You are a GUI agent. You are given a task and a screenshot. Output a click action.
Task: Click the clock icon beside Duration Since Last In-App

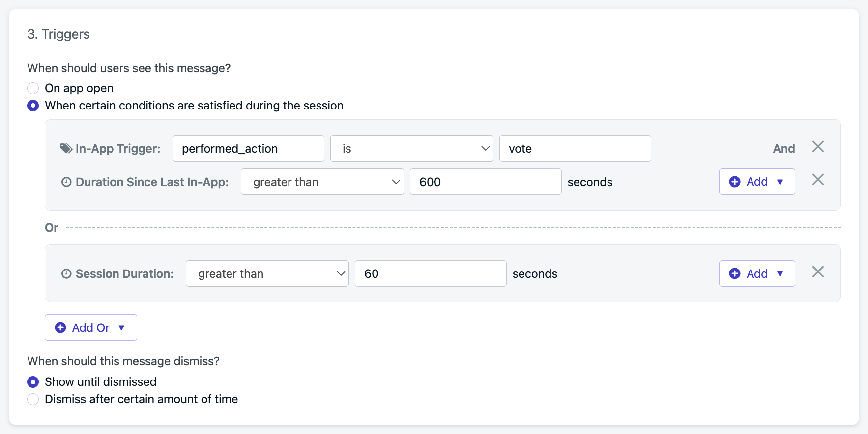click(66, 182)
